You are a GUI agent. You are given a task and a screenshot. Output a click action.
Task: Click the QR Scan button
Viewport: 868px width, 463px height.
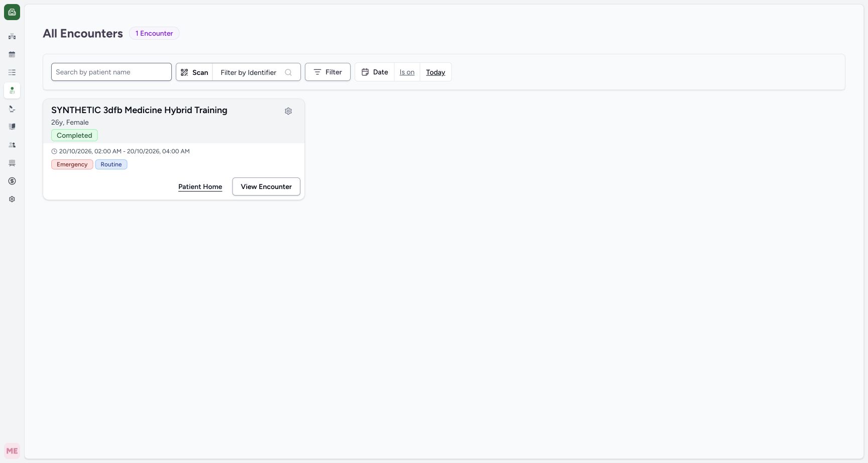(194, 72)
